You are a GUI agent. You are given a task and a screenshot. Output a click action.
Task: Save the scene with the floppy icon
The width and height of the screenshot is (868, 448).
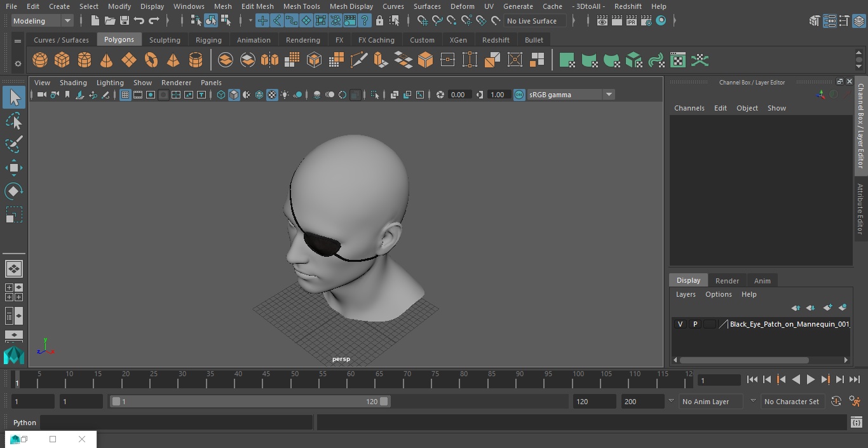click(x=125, y=21)
